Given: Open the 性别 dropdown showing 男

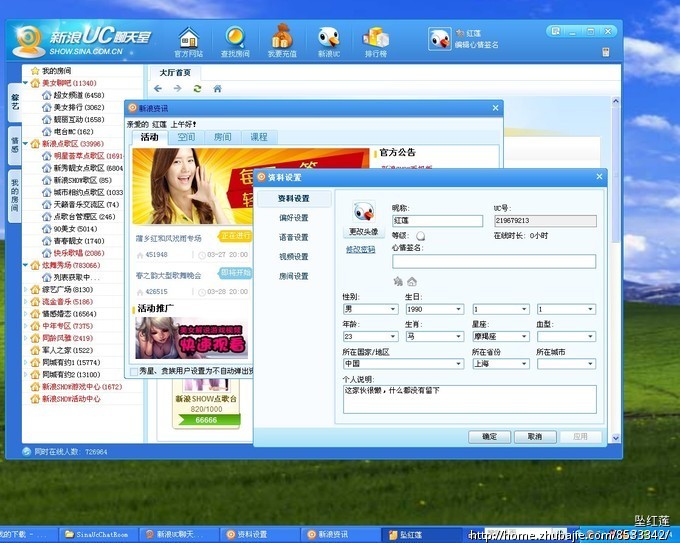Looking at the screenshot, I should tap(370, 309).
